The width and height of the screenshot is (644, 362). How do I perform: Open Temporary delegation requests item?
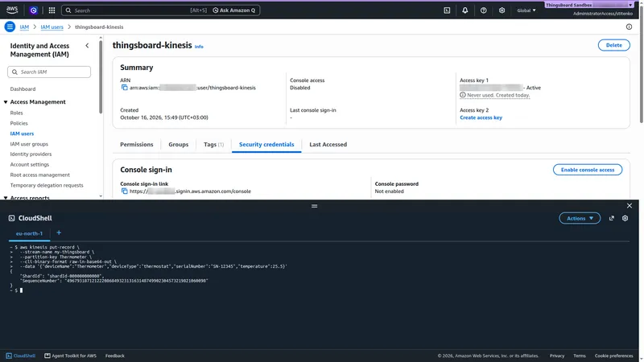(47, 185)
